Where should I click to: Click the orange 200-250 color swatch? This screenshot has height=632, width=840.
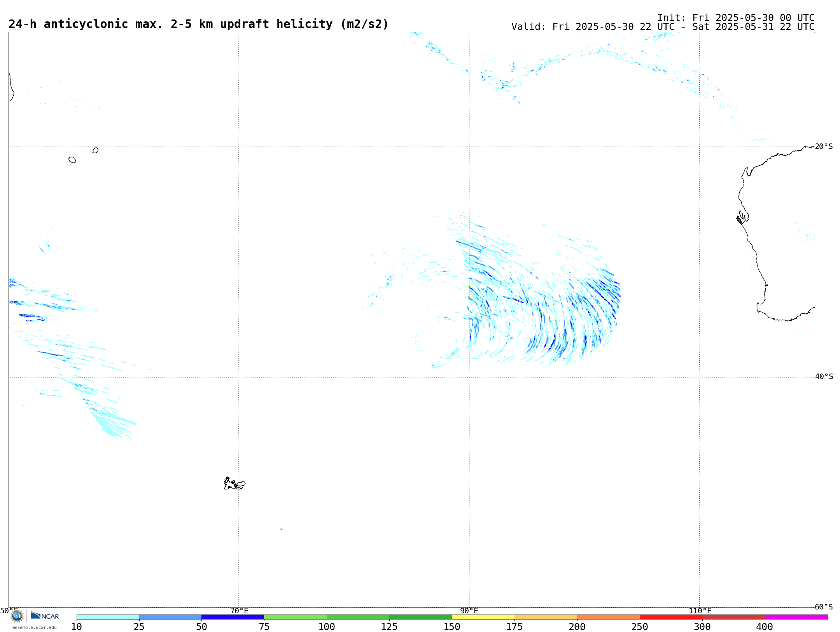click(609, 617)
